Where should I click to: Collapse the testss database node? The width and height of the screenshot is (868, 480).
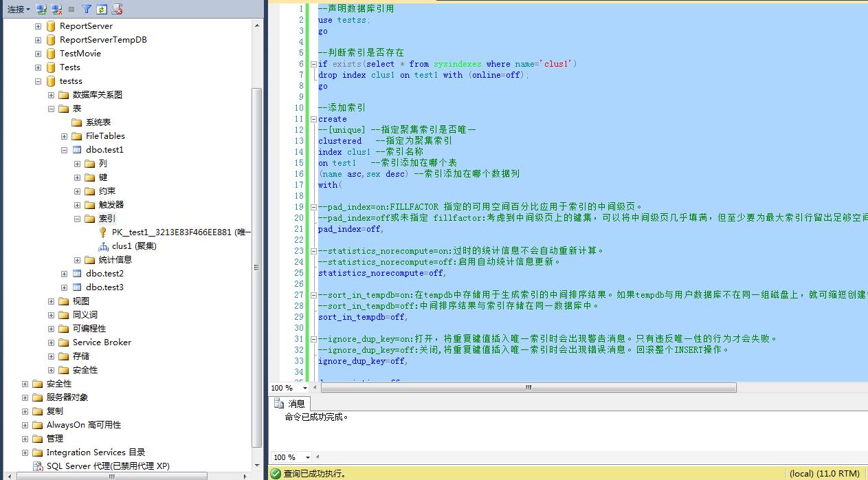click(38, 81)
